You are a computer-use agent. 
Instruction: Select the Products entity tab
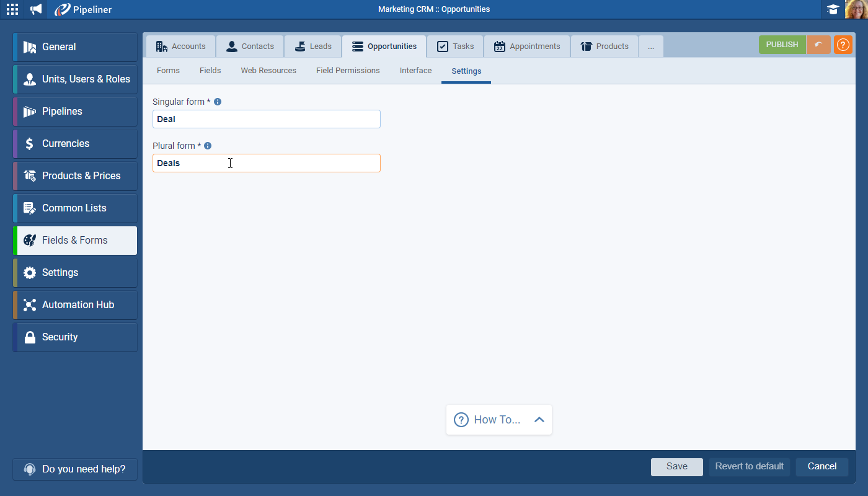tap(604, 46)
